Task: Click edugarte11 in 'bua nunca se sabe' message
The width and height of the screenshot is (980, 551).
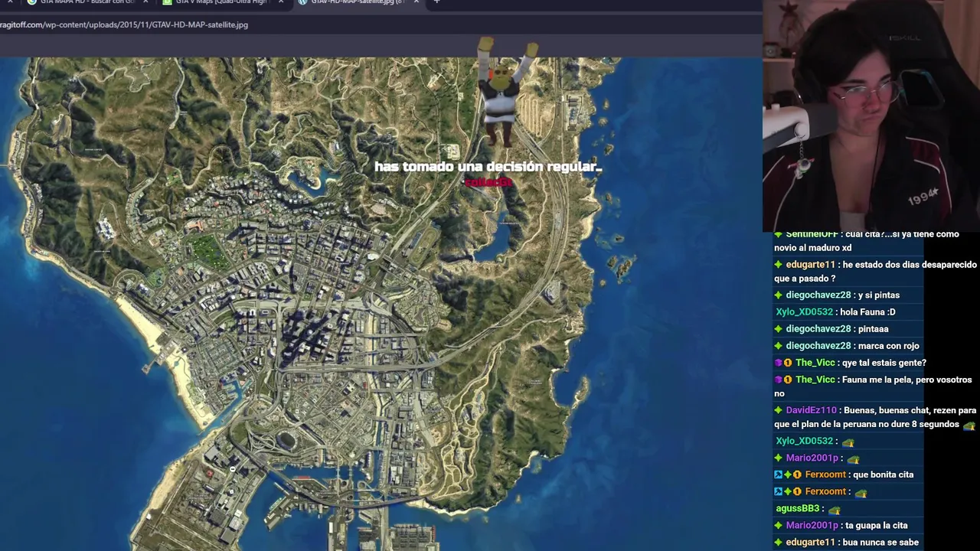Action: pyautogui.click(x=810, y=542)
